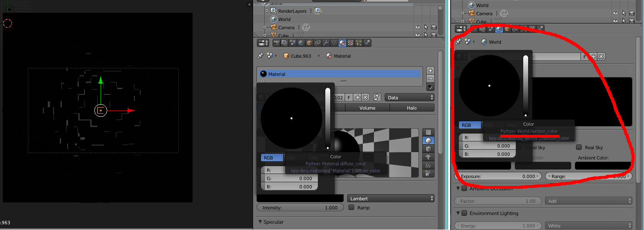
Task: Open the World properties globe tab
Action: pyautogui.click(x=301, y=43)
